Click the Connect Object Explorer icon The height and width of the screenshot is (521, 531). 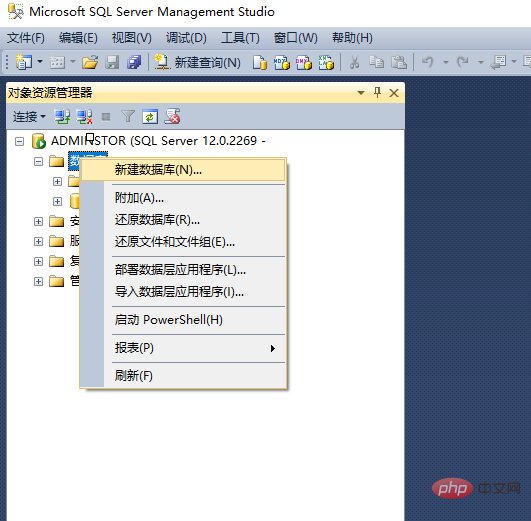(62, 117)
